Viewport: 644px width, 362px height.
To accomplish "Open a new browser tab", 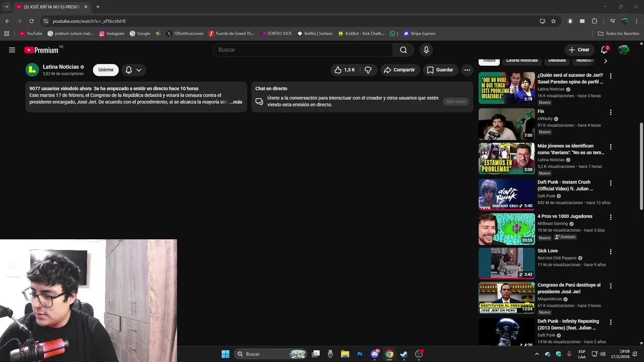I will 98,7.
